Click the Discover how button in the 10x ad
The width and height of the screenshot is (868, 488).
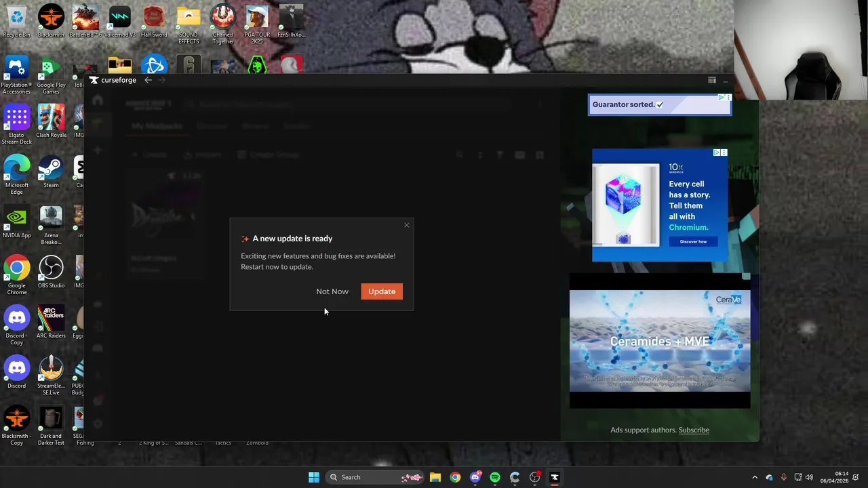tap(693, 241)
